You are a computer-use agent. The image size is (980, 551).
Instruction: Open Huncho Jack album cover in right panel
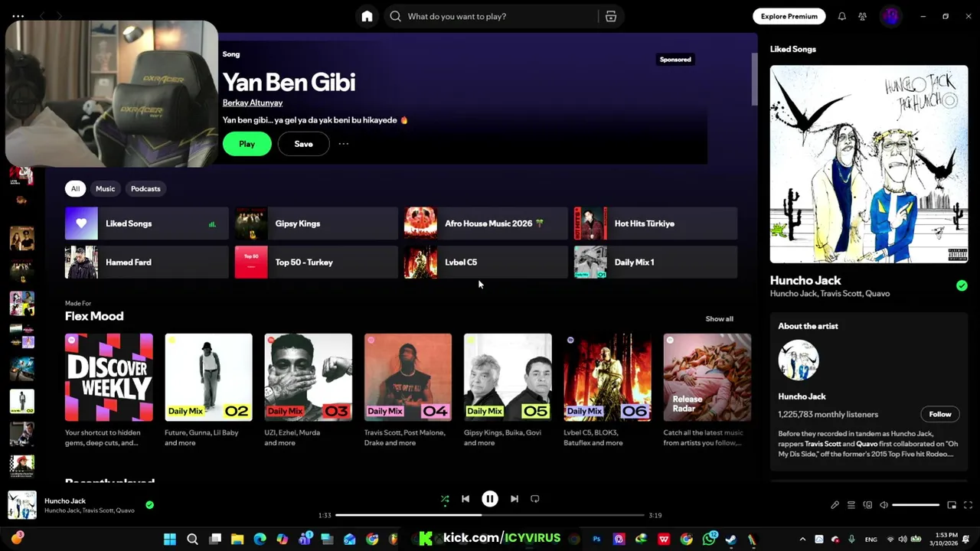[x=869, y=164]
